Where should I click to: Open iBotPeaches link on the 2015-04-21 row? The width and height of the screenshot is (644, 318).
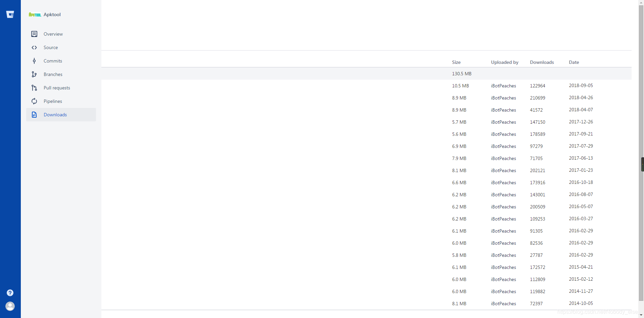(x=503, y=267)
